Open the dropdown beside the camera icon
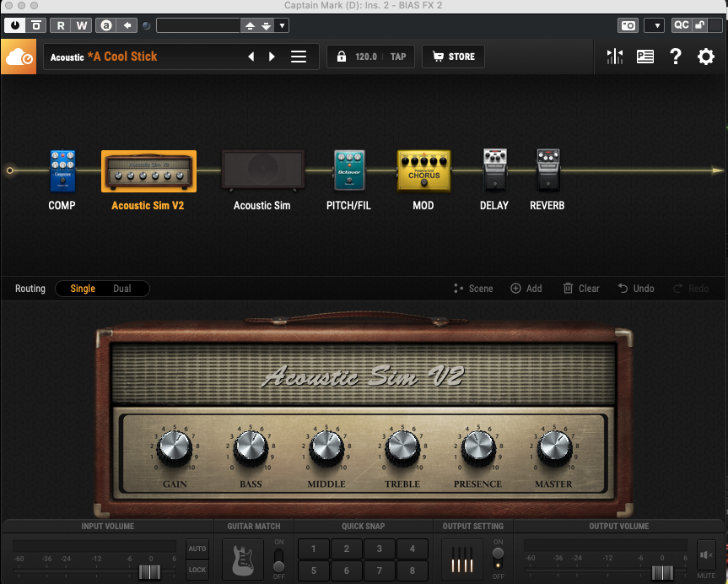This screenshot has width=728, height=584. 655,25
